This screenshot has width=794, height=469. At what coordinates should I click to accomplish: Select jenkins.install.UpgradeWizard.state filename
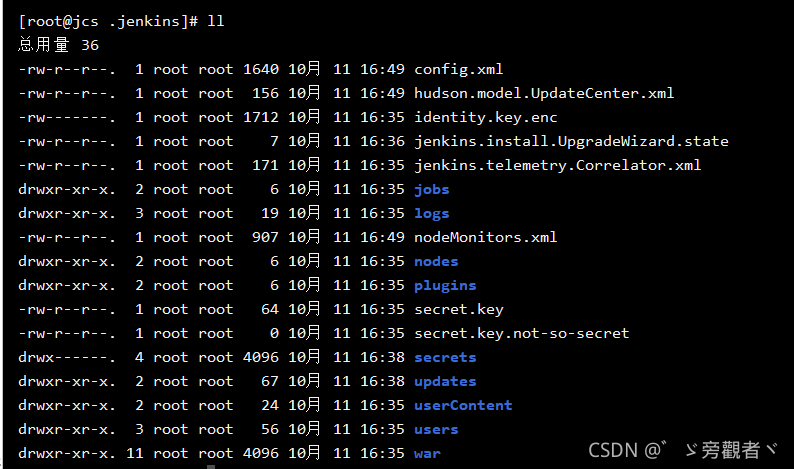pyautogui.click(x=571, y=141)
